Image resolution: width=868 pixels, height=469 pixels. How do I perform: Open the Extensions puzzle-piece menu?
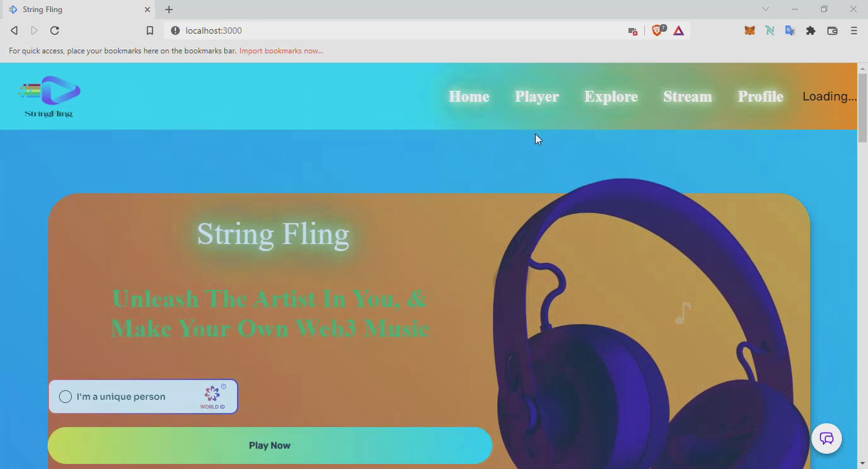pyautogui.click(x=811, y=30)
